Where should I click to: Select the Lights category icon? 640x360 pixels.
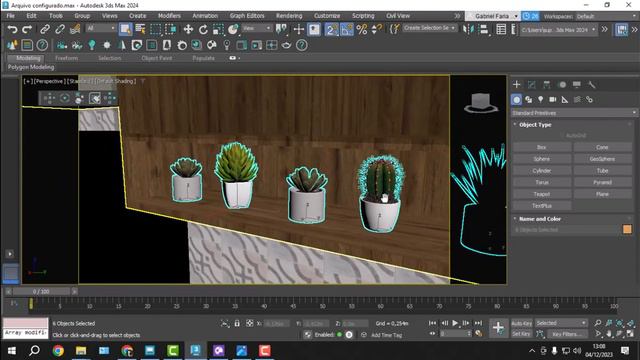(540, 99)
